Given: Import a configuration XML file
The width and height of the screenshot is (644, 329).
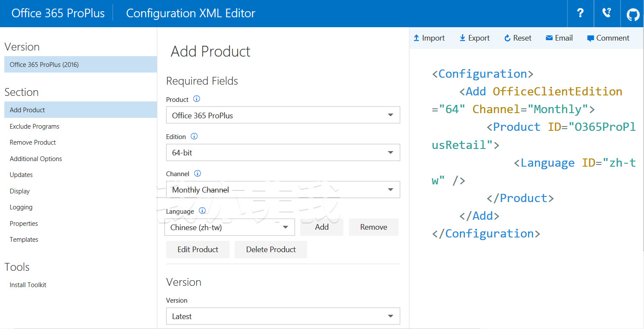Looking at the screenshot, I should (x=429, y=38).
